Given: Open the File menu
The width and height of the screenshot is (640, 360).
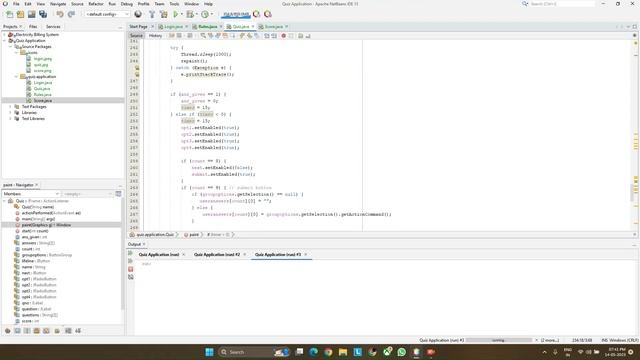Looking at the screenshot, I should [x=16, y=4].
